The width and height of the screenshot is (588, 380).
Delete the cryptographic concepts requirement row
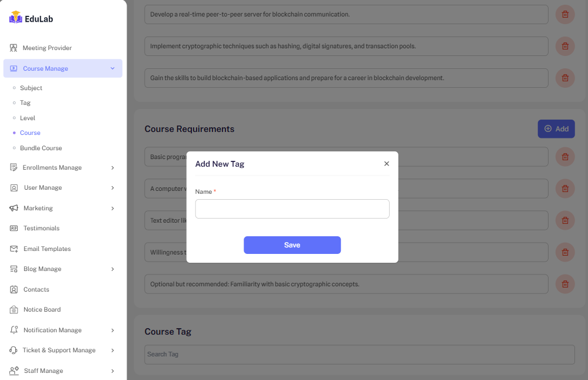click(565, 284)
